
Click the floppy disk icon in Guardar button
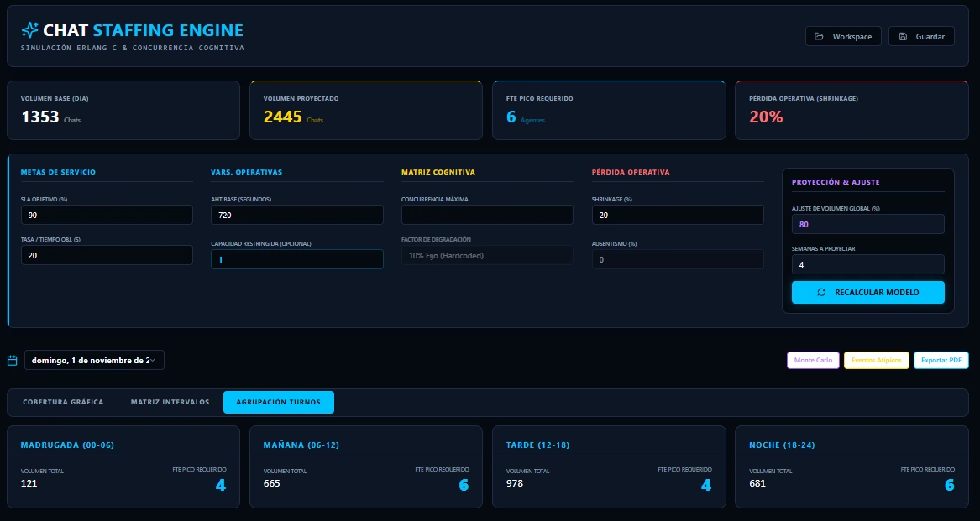(903, 36)
